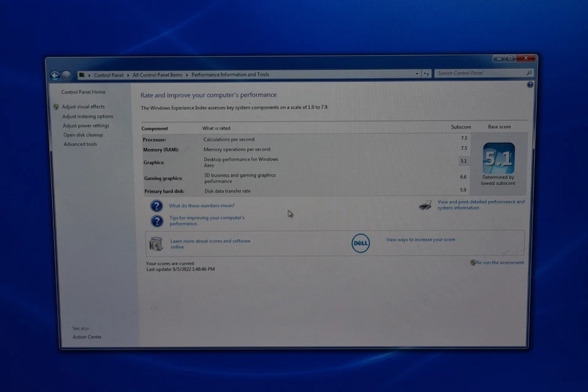
Task: Click the software box icon beside 'Learn more about scores'
Action: (x=156, y=244)
